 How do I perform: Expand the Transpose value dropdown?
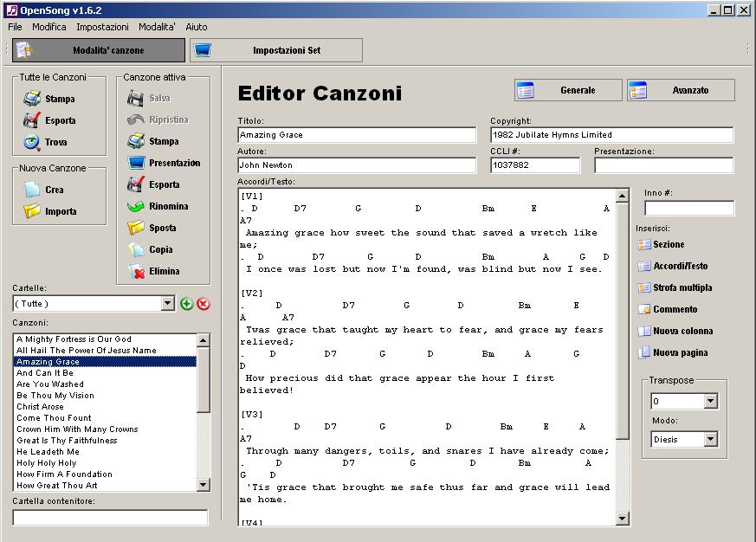(x=710, y=402)
